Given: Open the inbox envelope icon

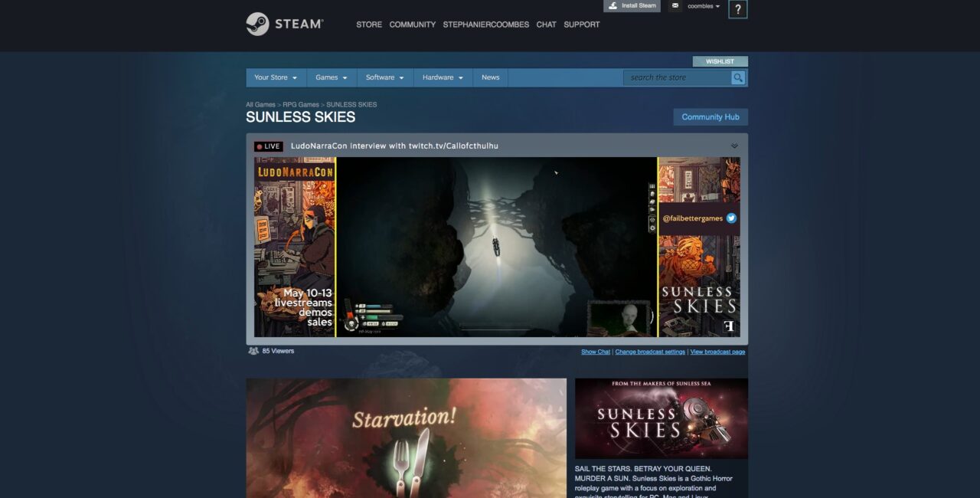Looking at the screenshot, I should click(675, 6).
